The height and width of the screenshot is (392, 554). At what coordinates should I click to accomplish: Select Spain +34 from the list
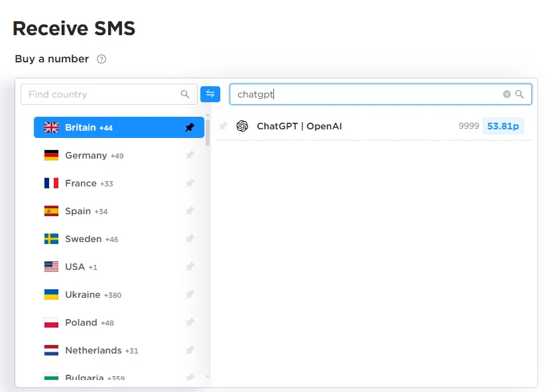tap(86, 211)
